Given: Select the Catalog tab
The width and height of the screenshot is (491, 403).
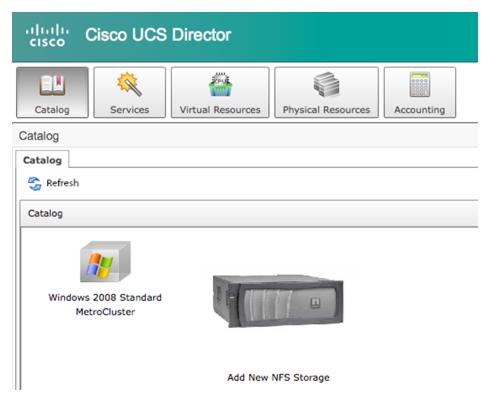Looking at the screenshot, I should pyautogui.click(x=42, y=160).
